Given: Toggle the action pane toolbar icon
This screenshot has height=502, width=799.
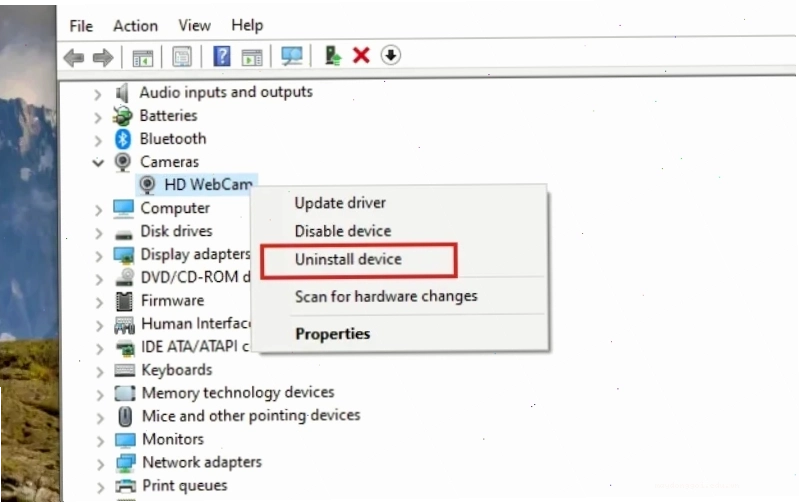Looking at the screenshot, I should point(252,58).
